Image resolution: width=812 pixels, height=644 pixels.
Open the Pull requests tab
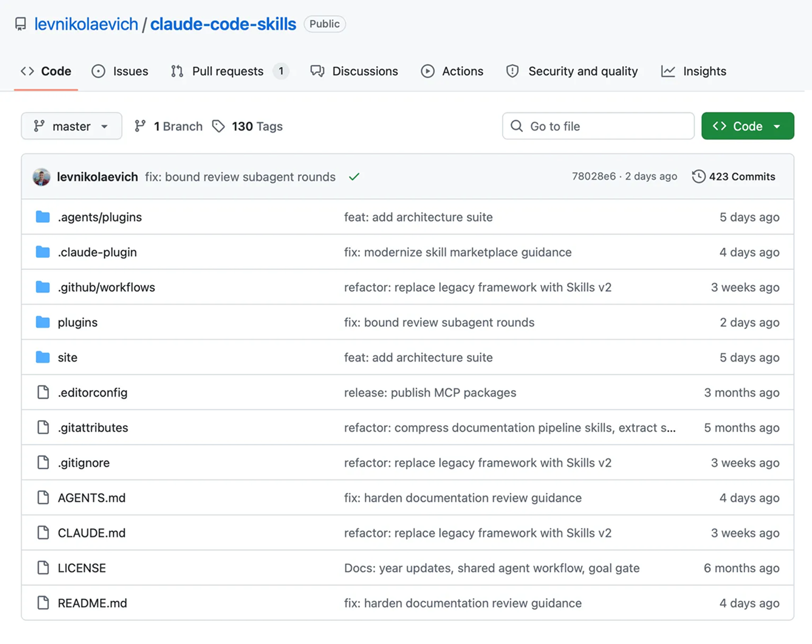tap(230, 71)
